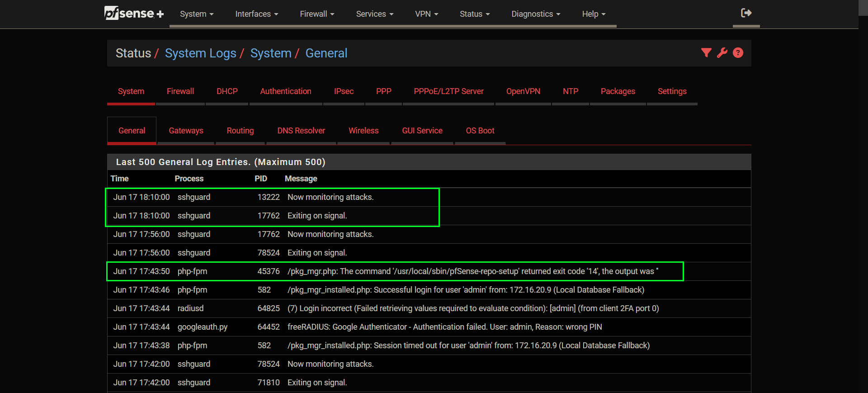Viewport: 868px width, 393px height.
Task: Click 'Session timed out for user admin' message
Action: [x=468, y=346]
